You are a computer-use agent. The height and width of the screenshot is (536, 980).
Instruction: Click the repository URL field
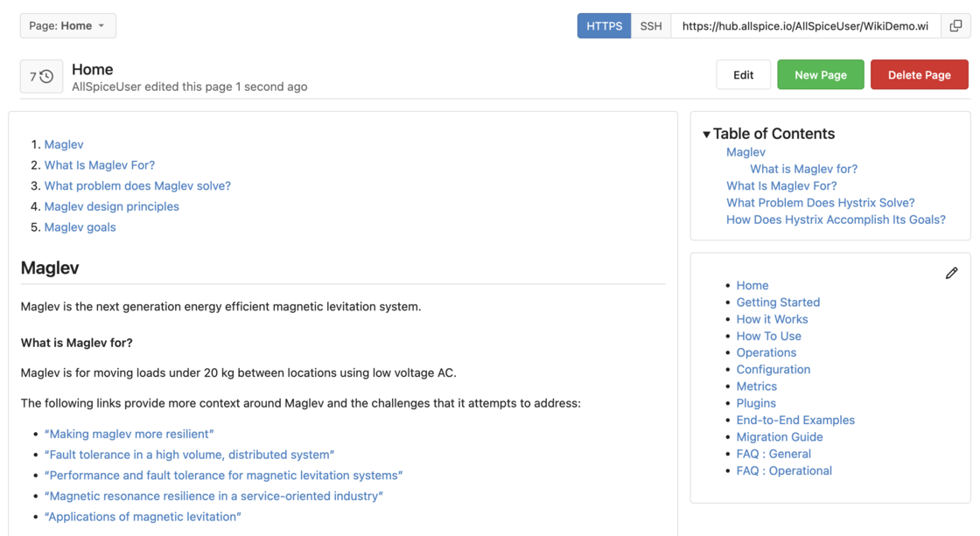[805, 26]
